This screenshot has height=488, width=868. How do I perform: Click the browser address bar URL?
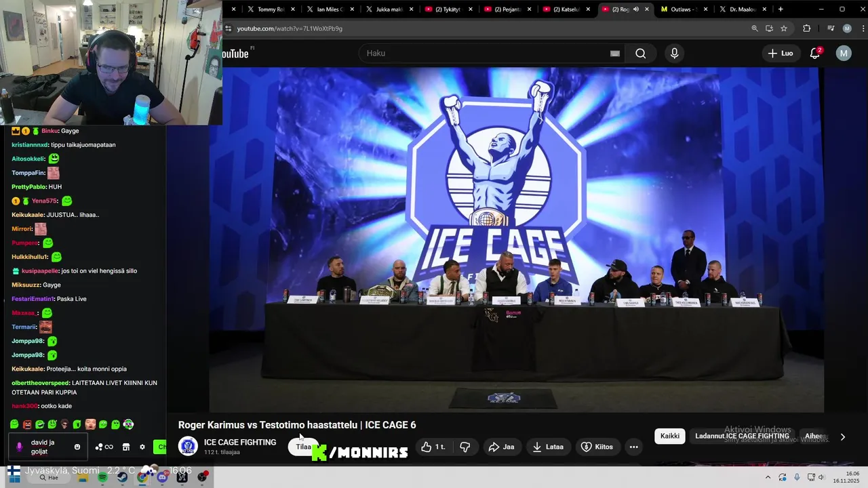click(x=290, y=28)
